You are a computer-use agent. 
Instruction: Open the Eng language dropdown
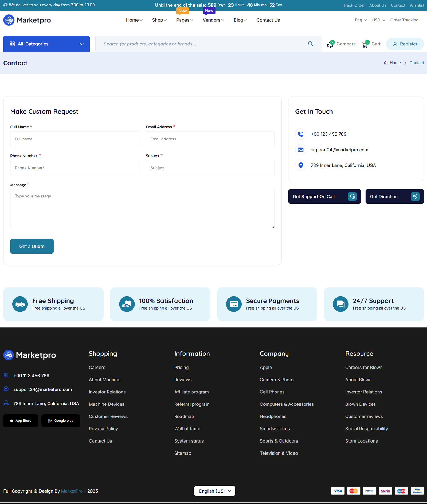click(x=361, y=20)
